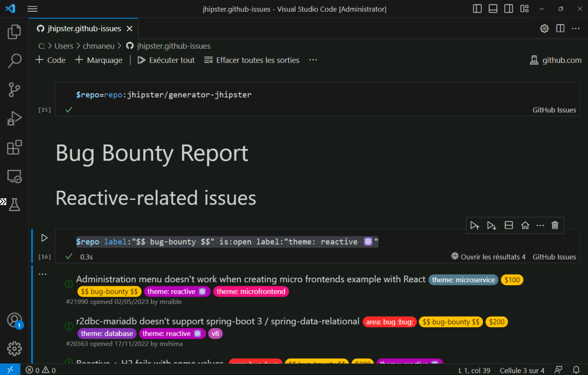Open Run and Debug view
The image size is (588, 375).
[14, 118]
